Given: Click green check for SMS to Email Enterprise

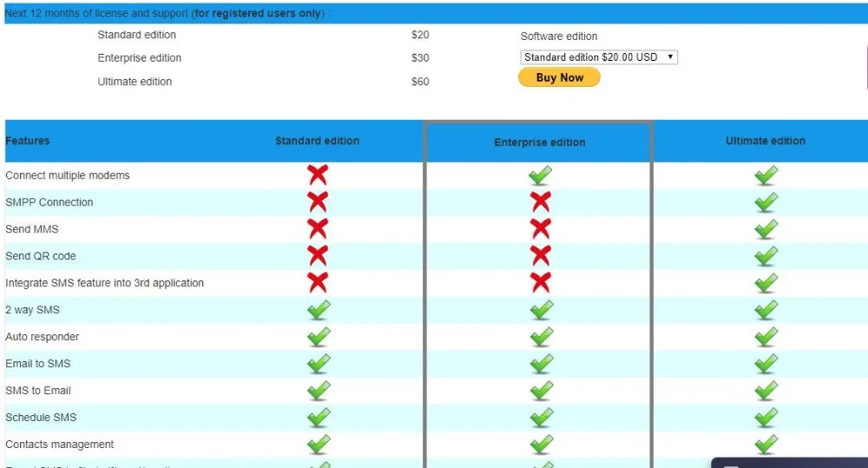Looking at the screenshot, I should click(542, 390).
